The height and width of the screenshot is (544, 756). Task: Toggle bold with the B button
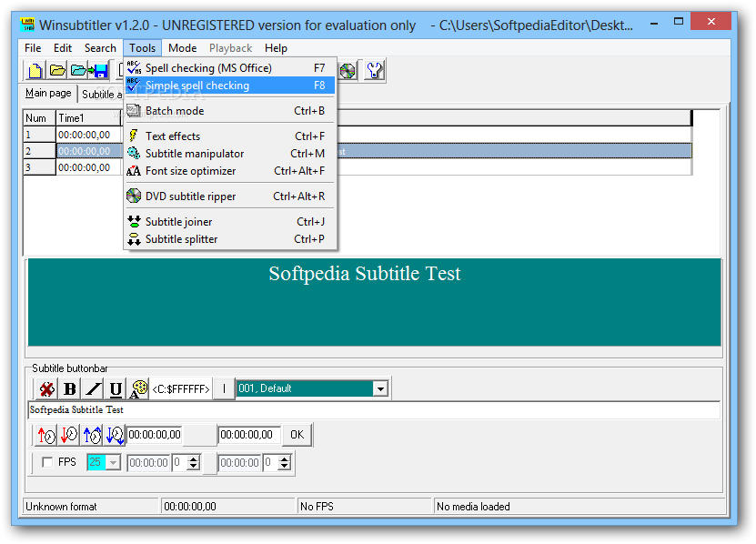(x=70, y=389)
